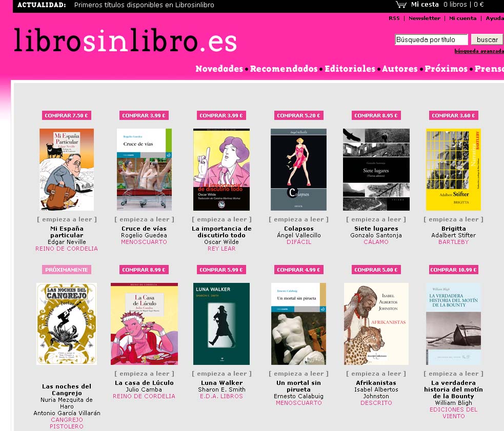
Task: Click Comprar 5.20 € button
Action: 298,115
